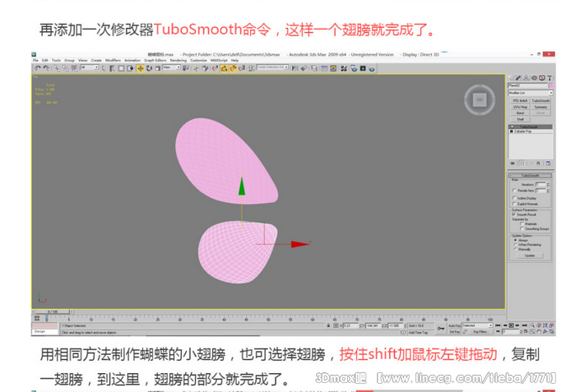
Task: Choose the Rectangular Selection Region tool
Action: [121, 68]
